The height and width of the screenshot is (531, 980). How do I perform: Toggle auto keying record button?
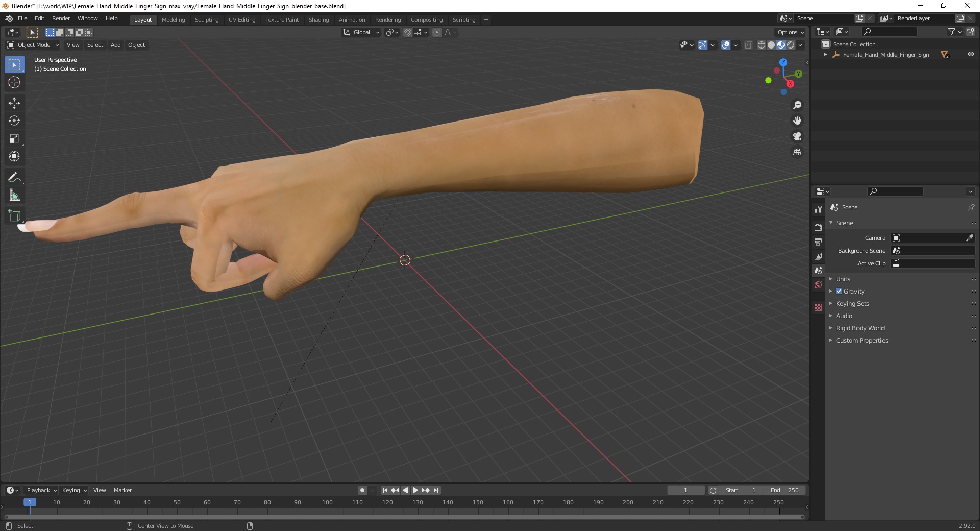[362, 490]
